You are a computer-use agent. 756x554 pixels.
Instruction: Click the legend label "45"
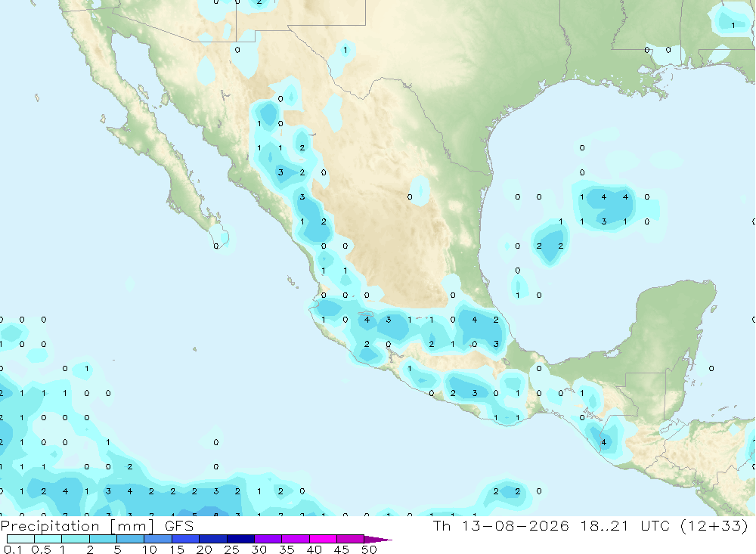click(x=342, y=549)
